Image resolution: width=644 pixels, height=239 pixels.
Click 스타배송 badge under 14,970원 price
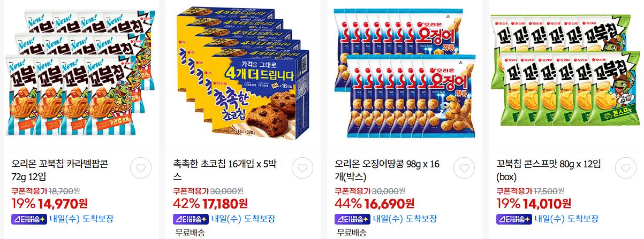point(29,219)
